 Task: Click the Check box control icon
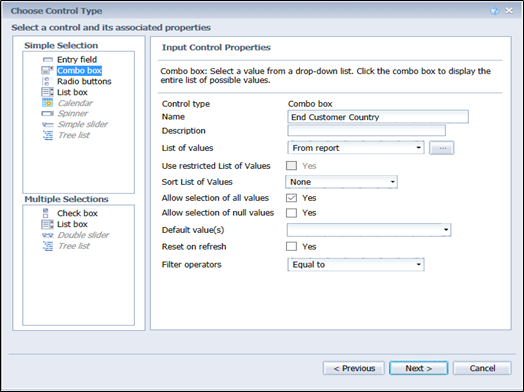click(46, 213)
